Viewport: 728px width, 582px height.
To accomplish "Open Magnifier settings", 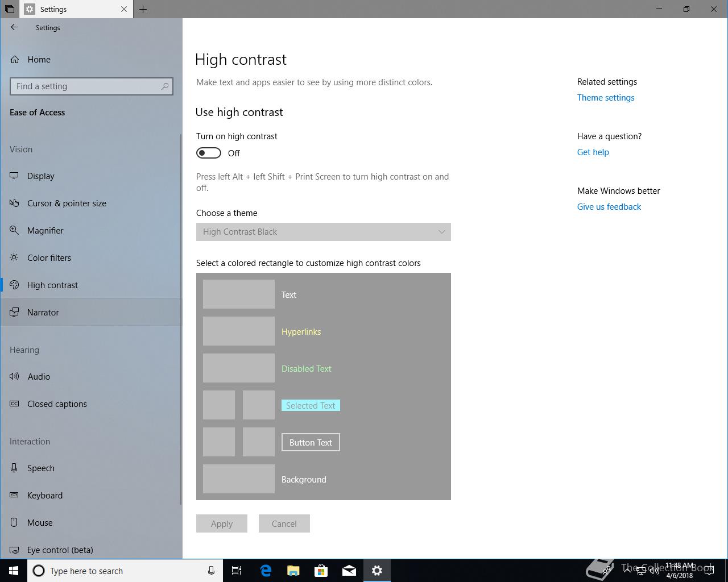I will [91, 230].
